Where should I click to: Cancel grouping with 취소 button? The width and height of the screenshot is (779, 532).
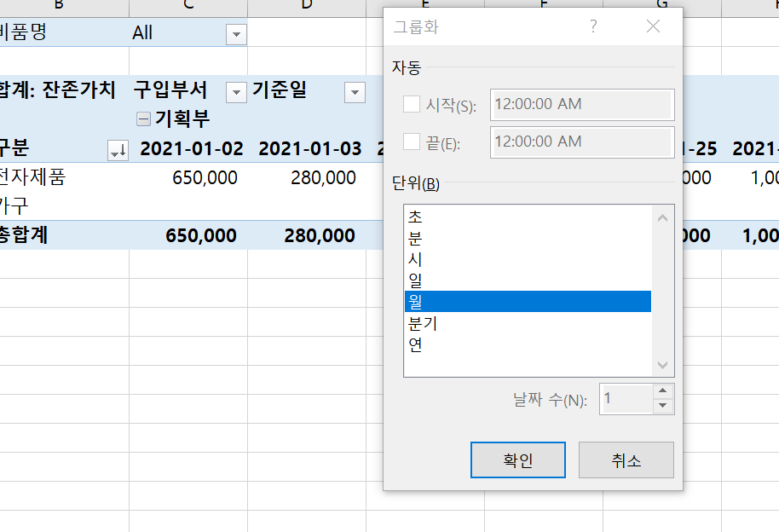626,460
